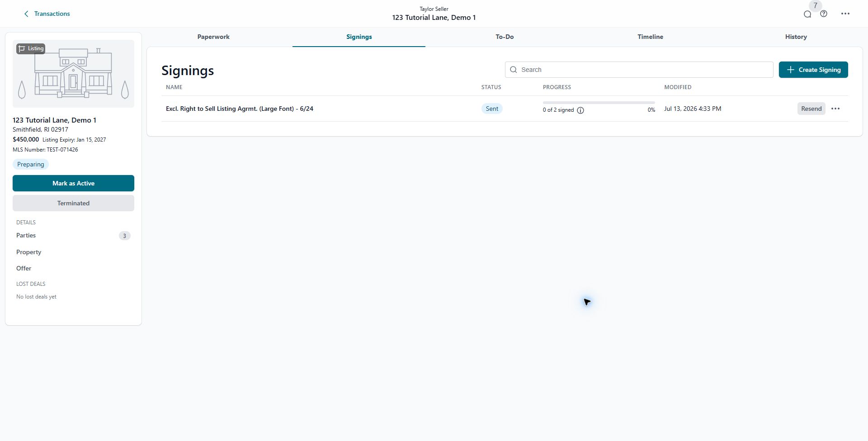The height and width of the screenshot is (441, 868).
Task: Open the chat messages icon
Action: click(807, 14)
